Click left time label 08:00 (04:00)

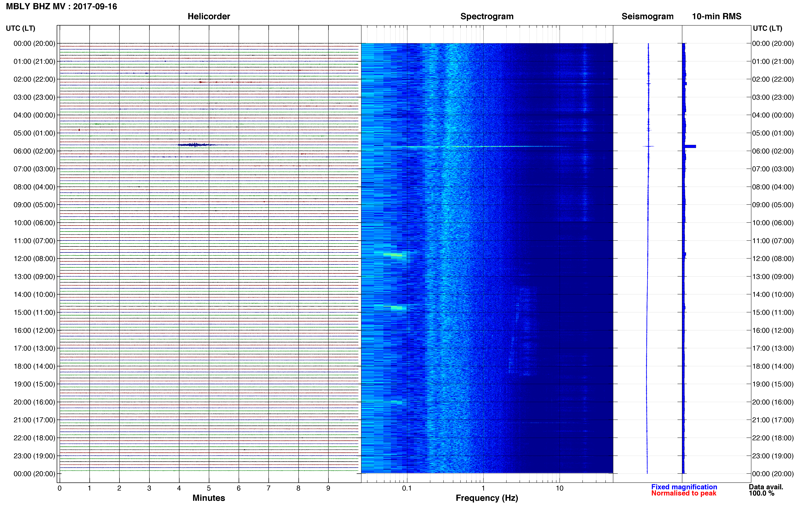point(34,187)
